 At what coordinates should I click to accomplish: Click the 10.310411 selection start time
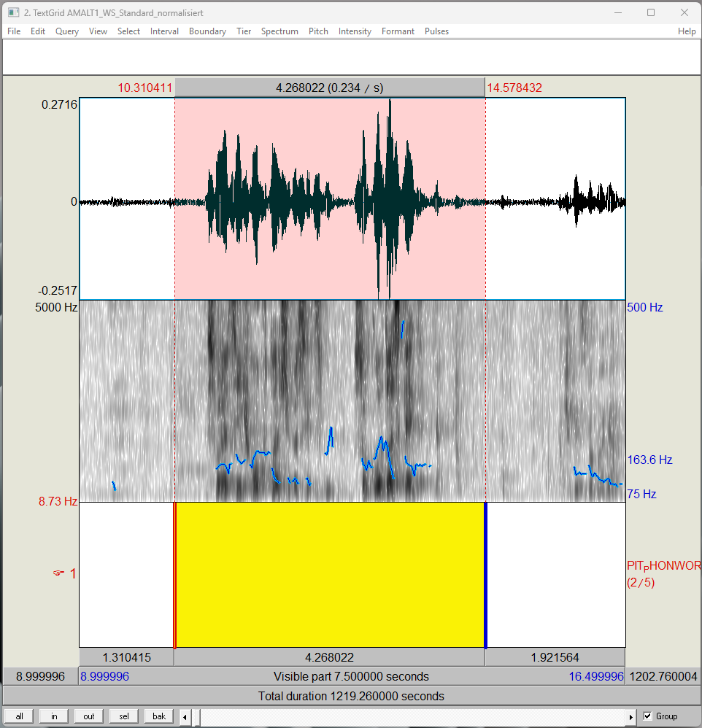[145, 88]
